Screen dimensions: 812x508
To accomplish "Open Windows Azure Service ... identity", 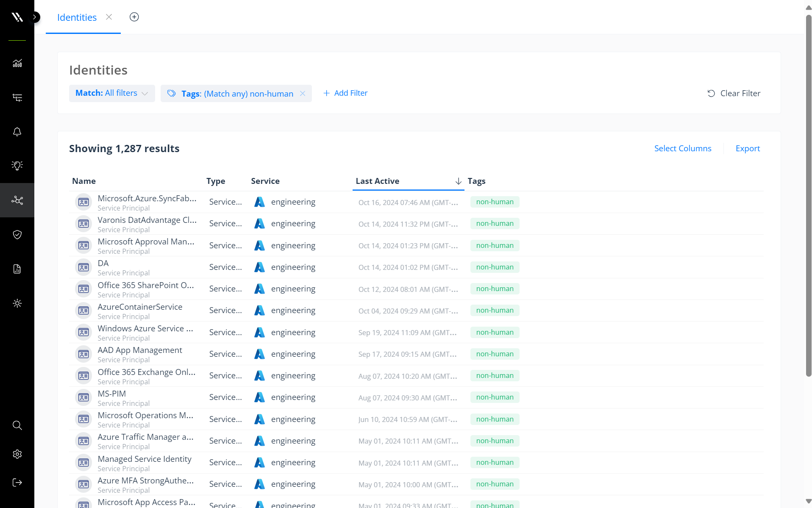I will (145, 329).
